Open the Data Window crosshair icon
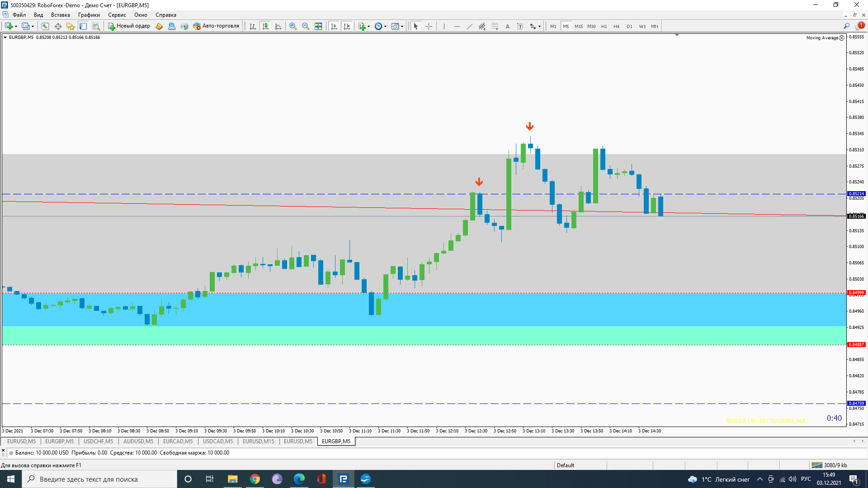 pyautogui.click(x=58, y=26)
